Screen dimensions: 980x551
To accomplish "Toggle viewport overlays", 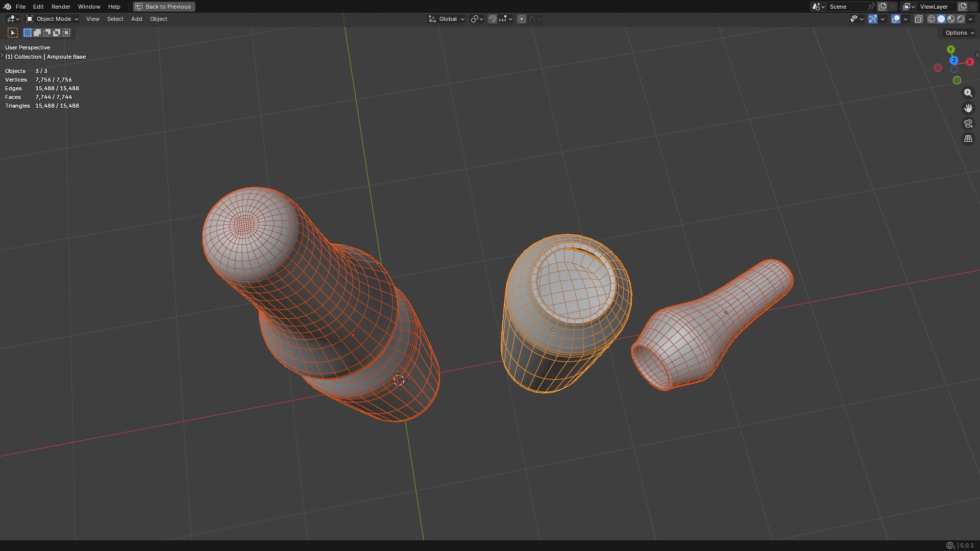I will pos(896,19).
